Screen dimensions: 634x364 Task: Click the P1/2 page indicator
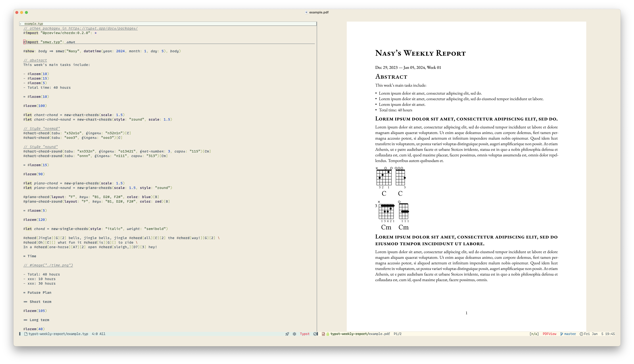pyautogui.click(x=397, y=334)
